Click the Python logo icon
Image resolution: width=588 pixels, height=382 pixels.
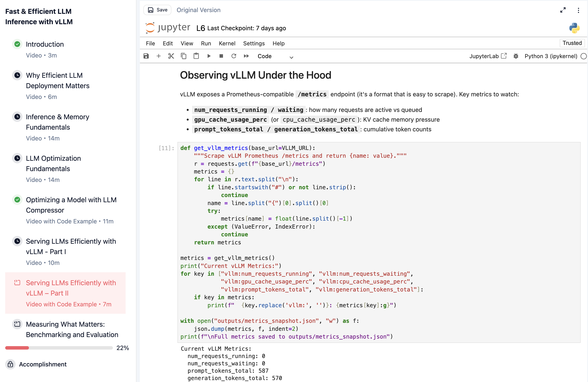click(x=574, y=28)
